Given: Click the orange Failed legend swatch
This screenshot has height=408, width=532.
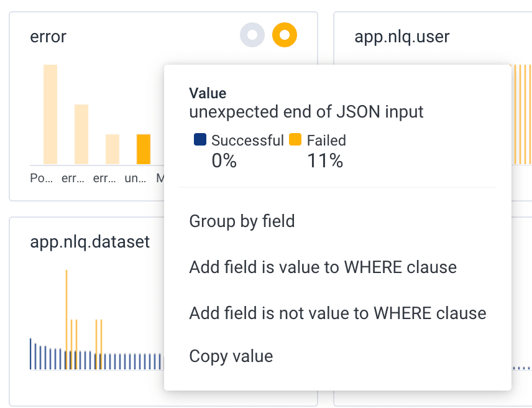Looking at the screenshot, I should click(x=296, y=140).
